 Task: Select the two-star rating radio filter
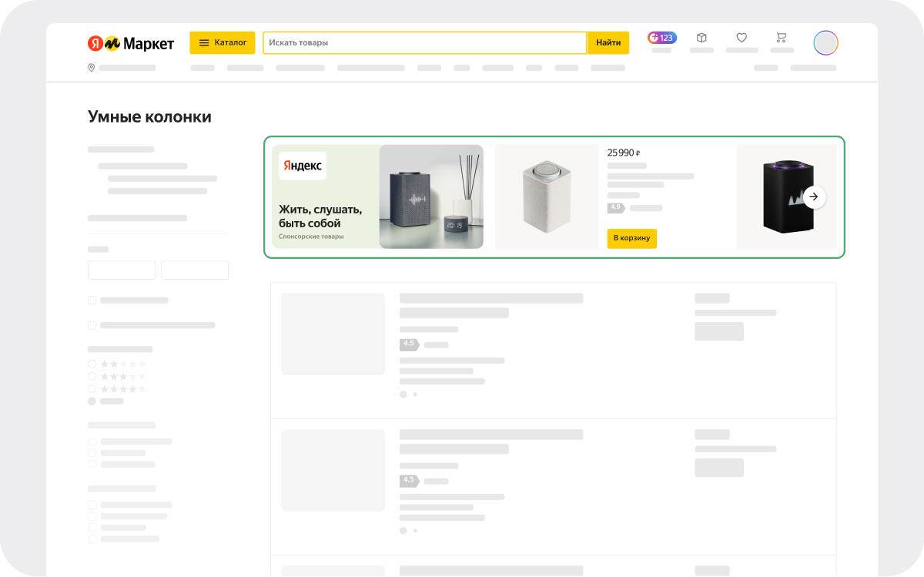coord(92,364)
